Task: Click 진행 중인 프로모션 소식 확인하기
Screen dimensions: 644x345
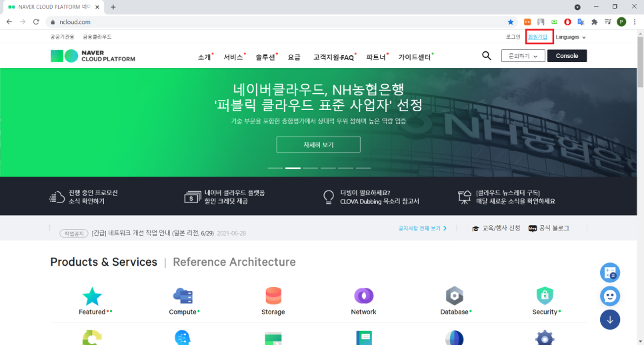Action: click(84, 197)
